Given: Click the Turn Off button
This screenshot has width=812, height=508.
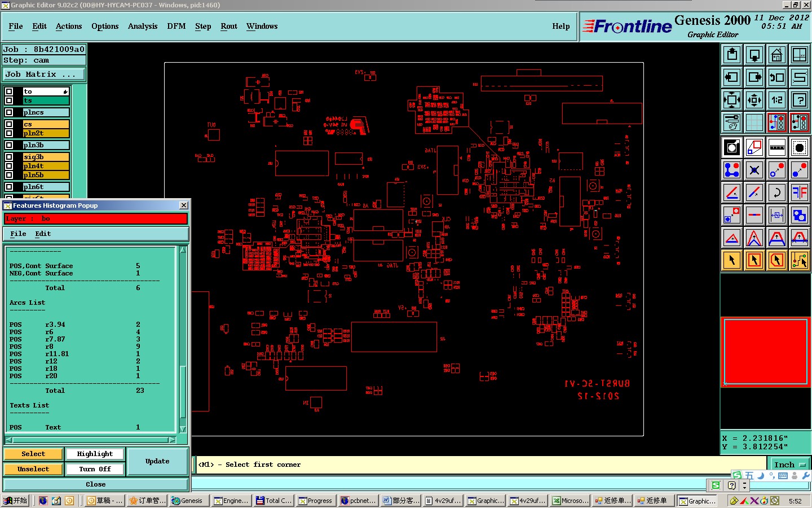Looking at the screenshot, I should [95, 469].
